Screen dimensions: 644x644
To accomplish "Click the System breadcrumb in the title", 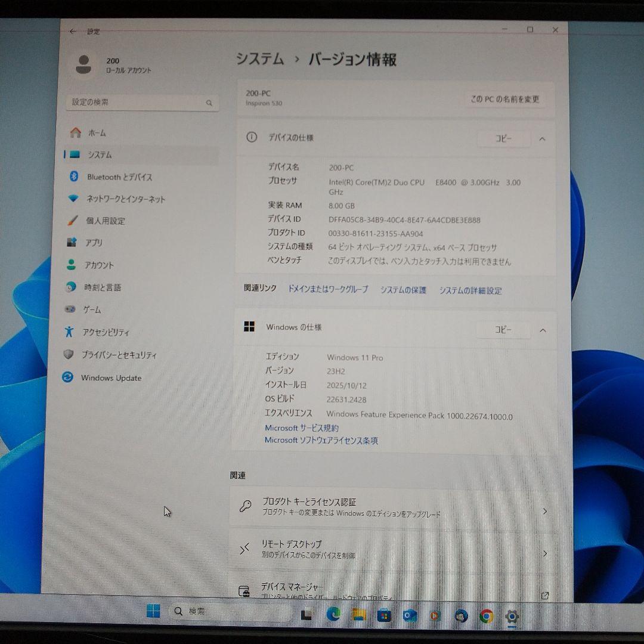I will (260, 58).
